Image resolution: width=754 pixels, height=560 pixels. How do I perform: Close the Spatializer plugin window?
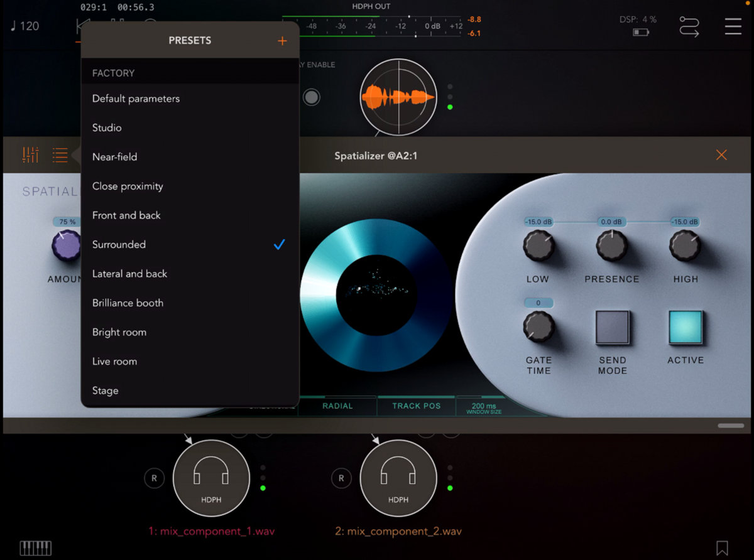click(x=721, y=154)
